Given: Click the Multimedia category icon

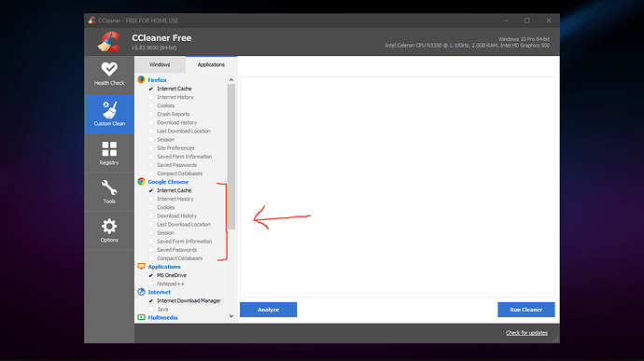Looking at the screenshot, I should [x=141, y=317].
